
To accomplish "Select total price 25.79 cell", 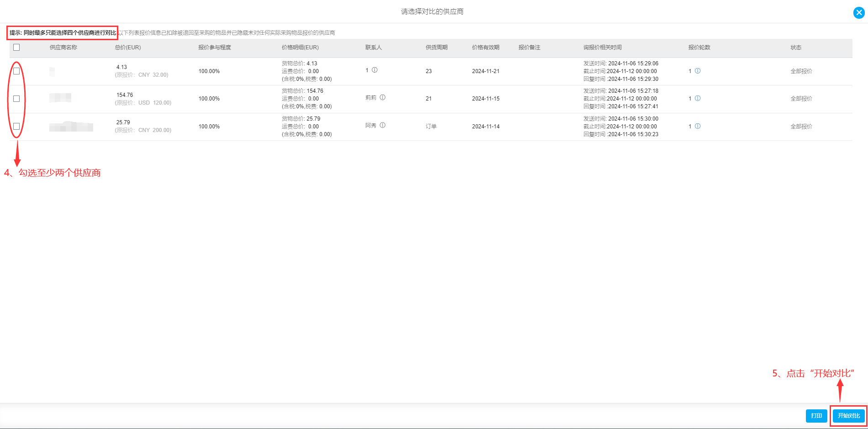I will tap(123, 122).
